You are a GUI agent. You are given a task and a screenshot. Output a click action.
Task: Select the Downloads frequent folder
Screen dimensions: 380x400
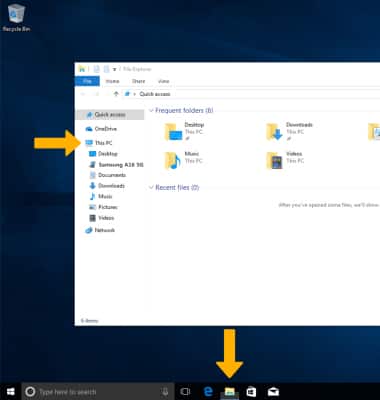289,131
